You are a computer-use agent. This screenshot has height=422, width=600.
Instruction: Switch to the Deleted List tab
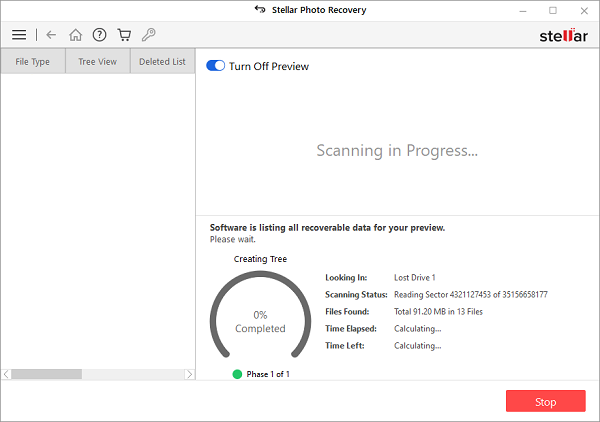(162, 61)
